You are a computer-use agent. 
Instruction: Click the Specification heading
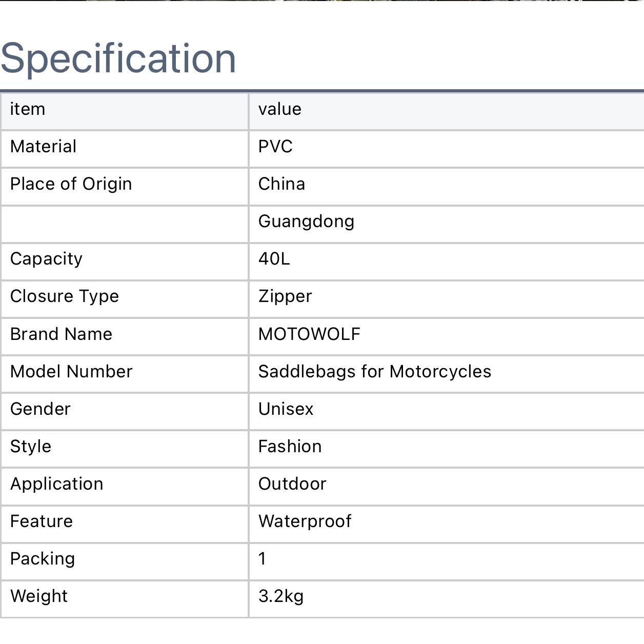[x=118, y=58]
